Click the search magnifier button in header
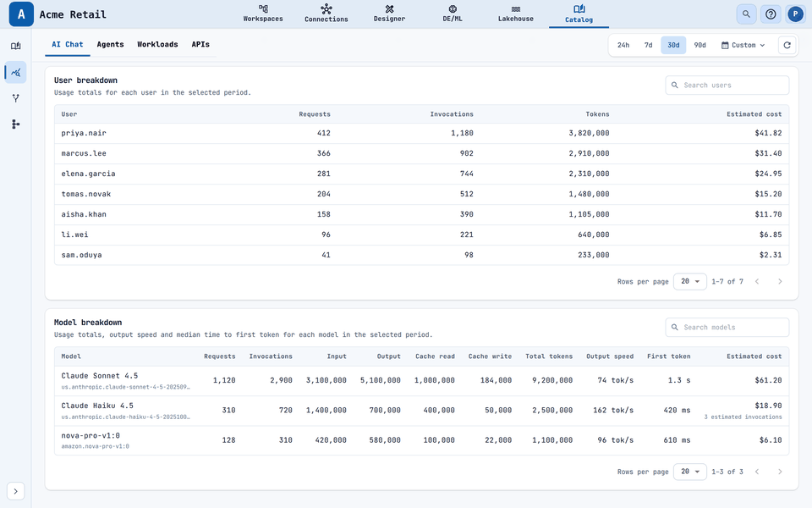The image size is (812, 508). click(x=746, y=14)
